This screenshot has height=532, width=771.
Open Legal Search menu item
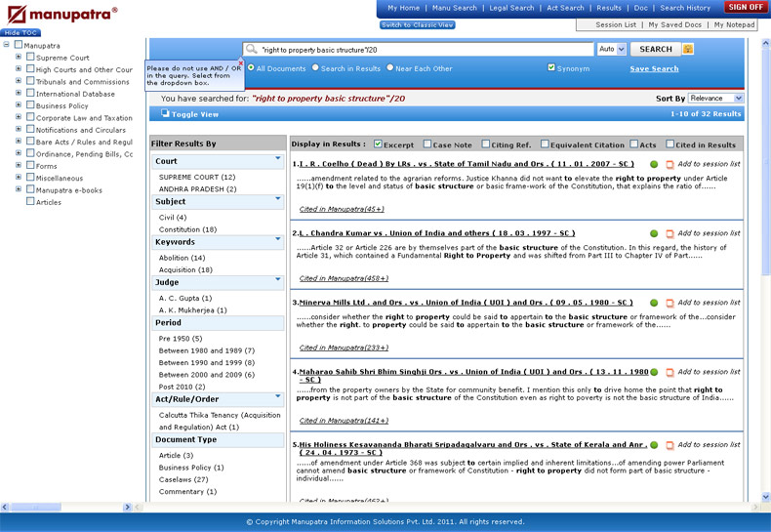(511, 8)
